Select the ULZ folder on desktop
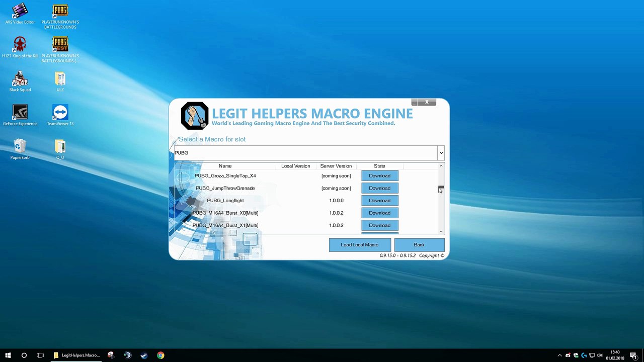644x362 pixels. [x=60, y=81]
